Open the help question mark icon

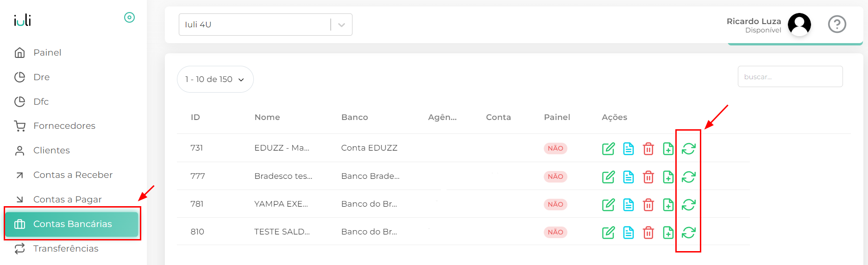pyautogui.click(x=837, y=24)
